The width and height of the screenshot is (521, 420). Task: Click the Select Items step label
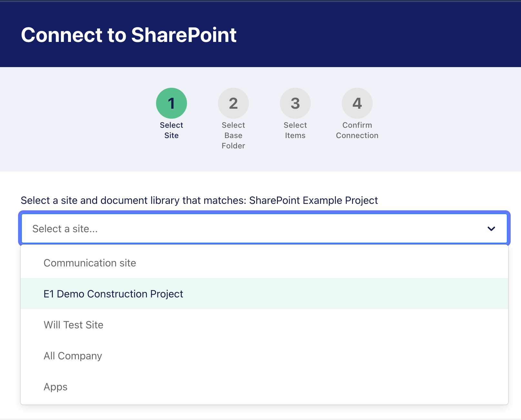[x=295, y=130]
